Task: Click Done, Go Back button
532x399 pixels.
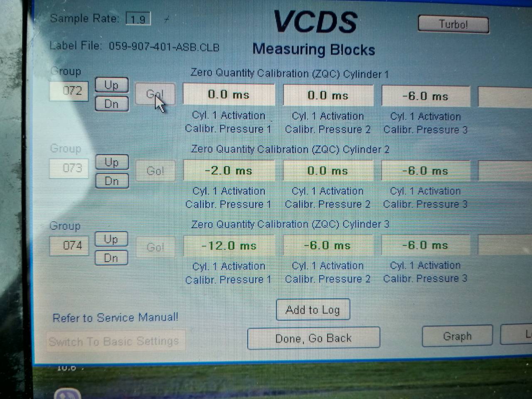Action: click(x=313, y=338)
